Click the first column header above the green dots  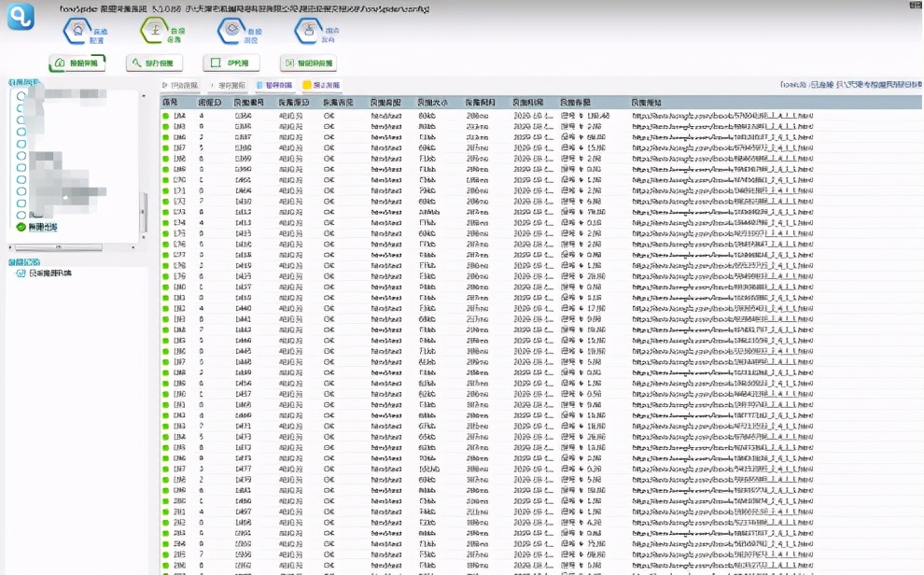[x=170, y=103]
